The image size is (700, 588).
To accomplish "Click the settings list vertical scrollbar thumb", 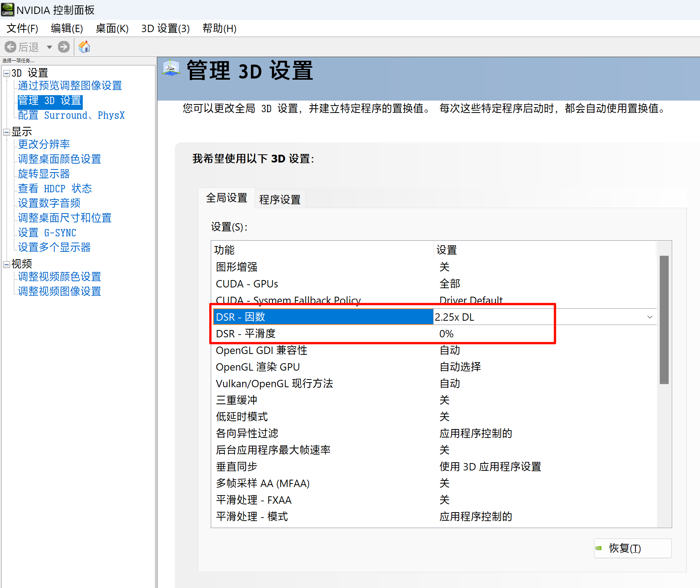I will (664, 320).
